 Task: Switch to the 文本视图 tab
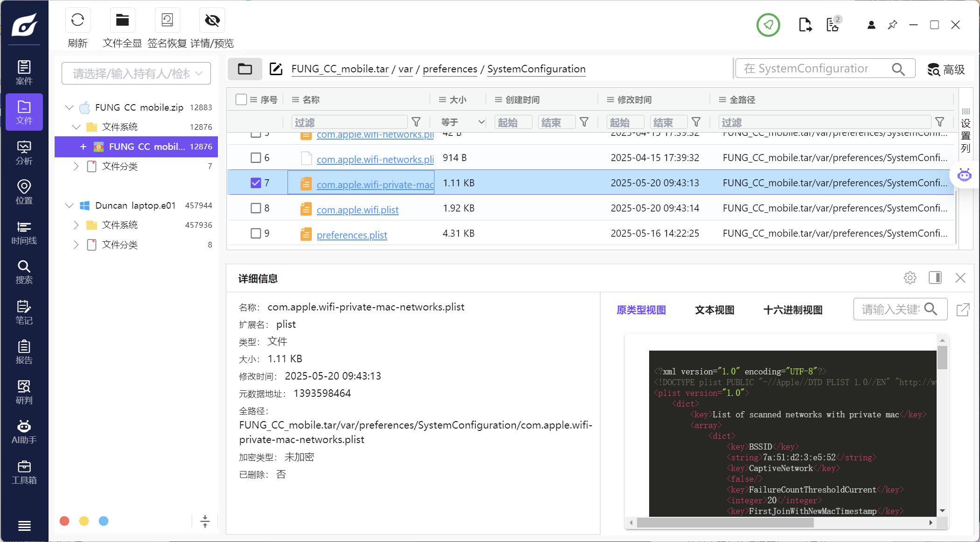(714, 310)
